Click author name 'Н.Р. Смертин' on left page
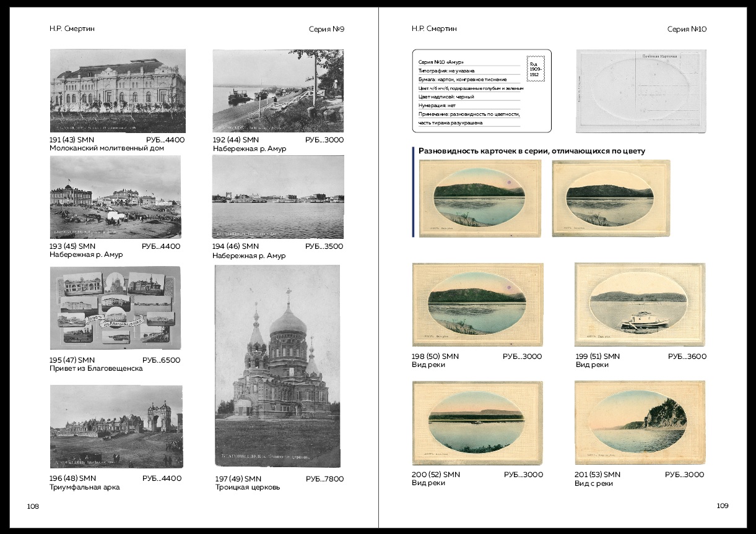The image size is (756, 534). point(72,28)
